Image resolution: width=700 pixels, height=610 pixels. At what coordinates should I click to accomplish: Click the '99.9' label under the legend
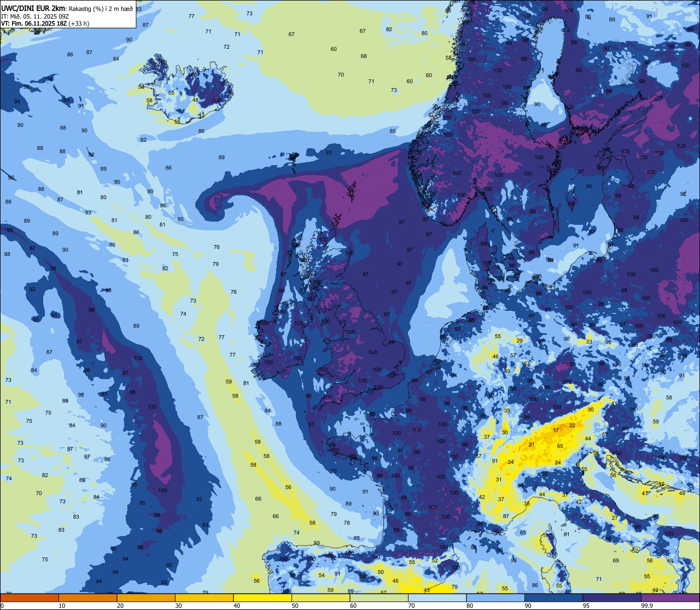pyautogui.click(x=647, y=606)
